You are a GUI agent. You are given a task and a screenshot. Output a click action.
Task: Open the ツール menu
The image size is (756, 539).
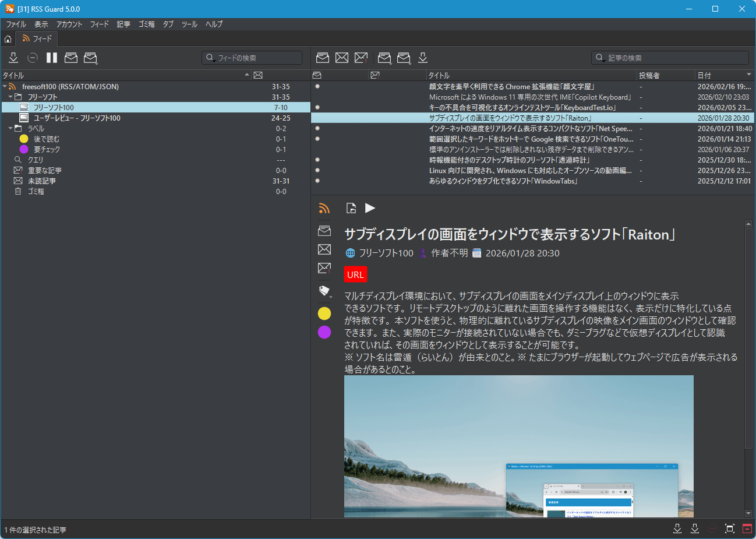coord(189,24)
